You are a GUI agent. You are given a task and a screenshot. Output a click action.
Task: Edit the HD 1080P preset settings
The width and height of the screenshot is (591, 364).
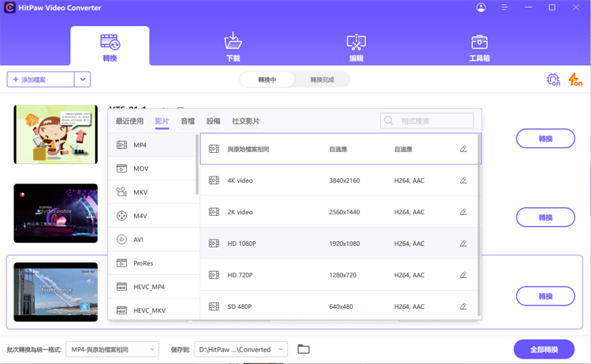pos(463,243)
